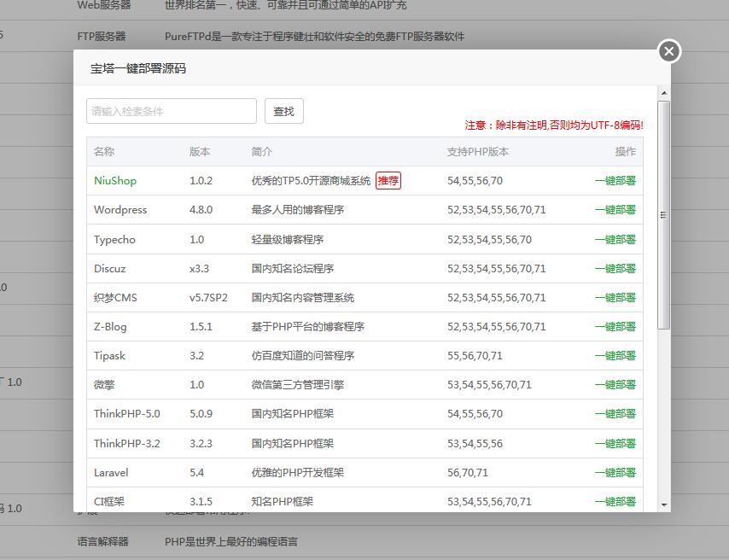Image resolution: width=729 pixels, height=560 pixels.
Task: Select the Wordpress row name
Action: coord(120,210)
